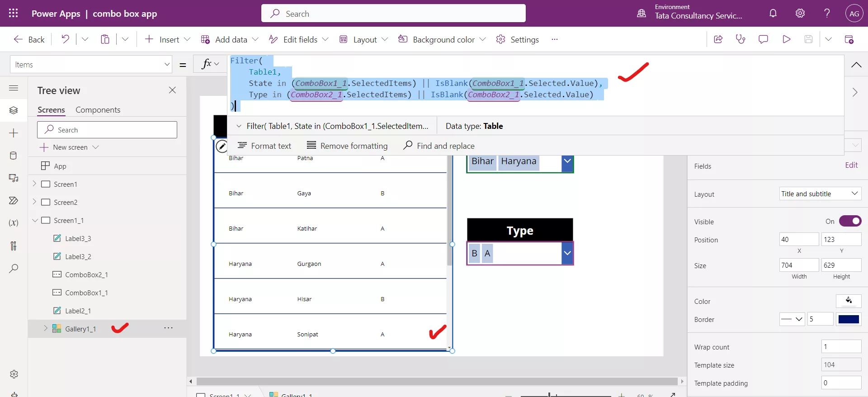Open the help question mark
Viewport: 868px width, 397px height.
(827, 14)
